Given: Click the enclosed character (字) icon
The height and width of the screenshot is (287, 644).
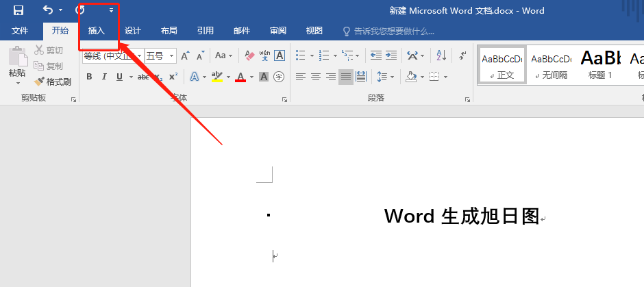Looking at the screenshot, I should pyautogui.click(x=279, y=77).
